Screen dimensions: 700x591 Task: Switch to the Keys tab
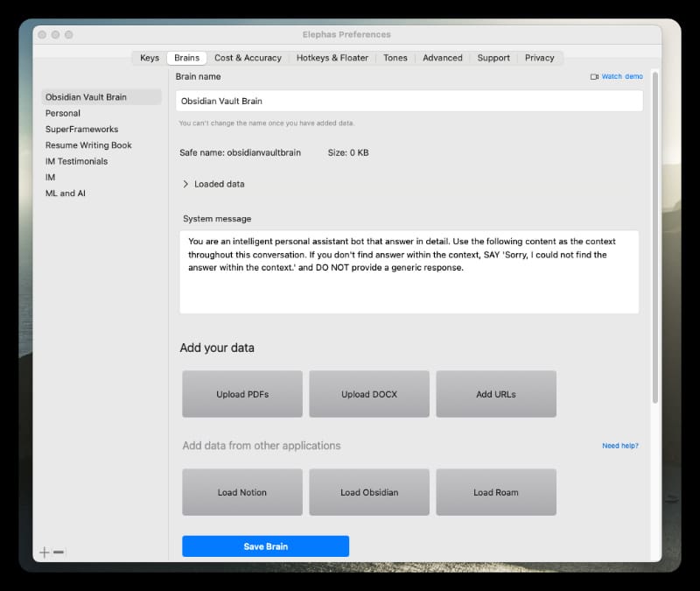(150, 58)
